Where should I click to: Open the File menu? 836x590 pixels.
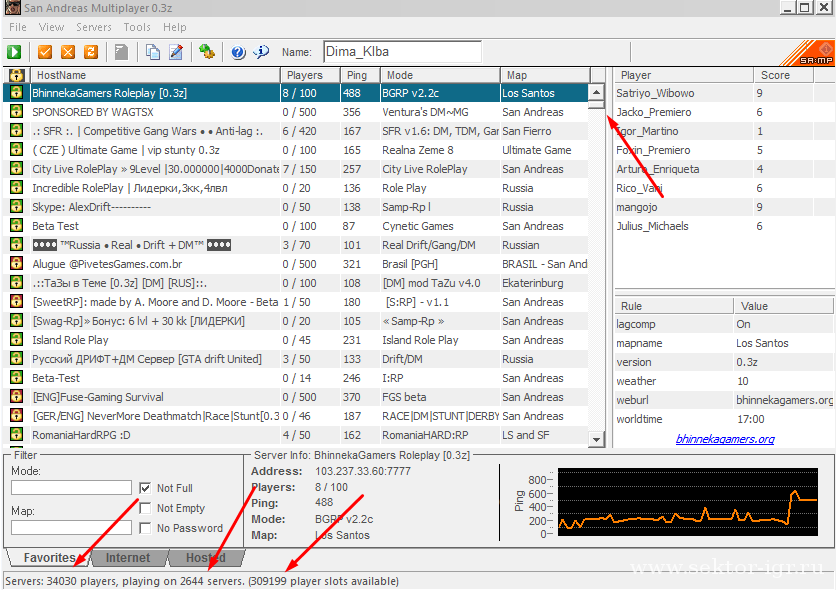18,27
